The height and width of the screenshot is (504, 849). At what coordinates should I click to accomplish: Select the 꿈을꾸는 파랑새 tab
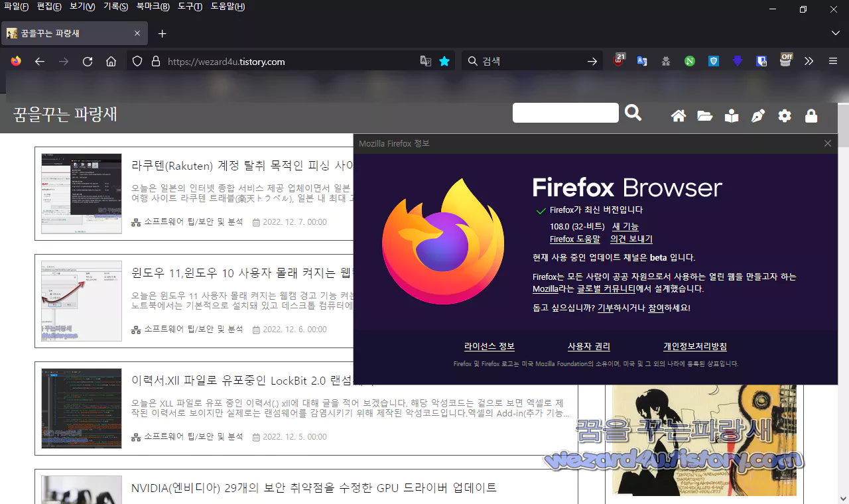(x=74, y=33)
